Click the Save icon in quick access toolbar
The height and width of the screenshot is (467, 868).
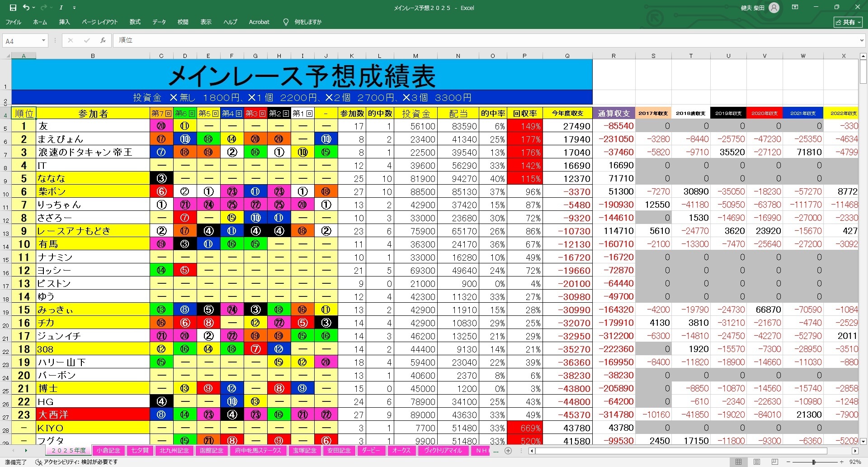pyautogui.click(x=13, y=8)
